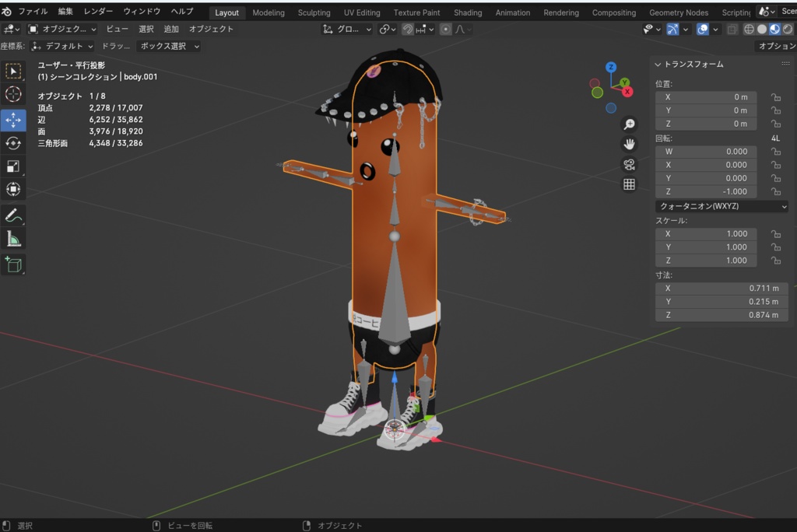This screenshot has width=797, height=532.
Task: Select the Add Cube tool
Action: tap(13, 264)
